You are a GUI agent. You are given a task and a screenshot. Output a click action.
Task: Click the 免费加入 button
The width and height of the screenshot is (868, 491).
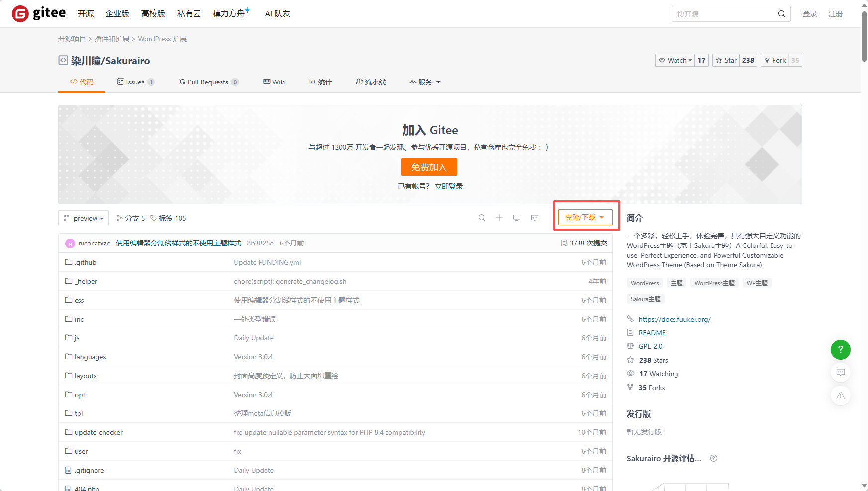(429, 167)
